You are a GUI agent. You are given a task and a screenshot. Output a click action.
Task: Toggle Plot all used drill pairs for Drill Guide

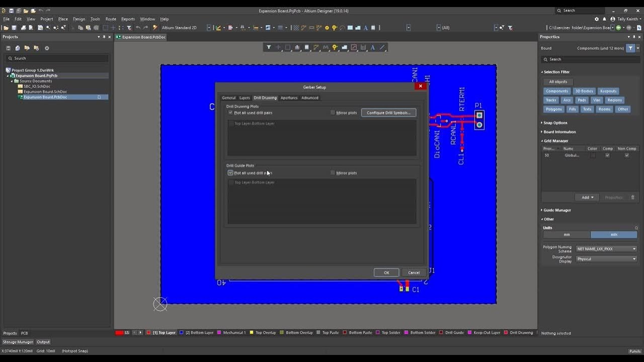pos(230,173)
